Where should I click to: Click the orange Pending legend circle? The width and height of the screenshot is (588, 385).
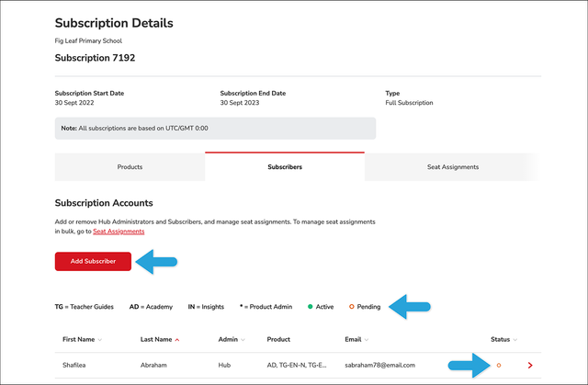[351, 307]
